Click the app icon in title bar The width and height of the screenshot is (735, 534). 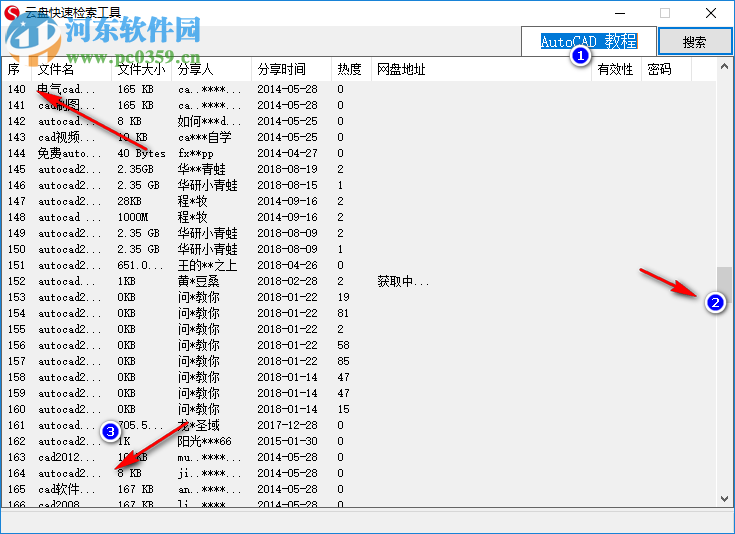click(x=11, y=13)
